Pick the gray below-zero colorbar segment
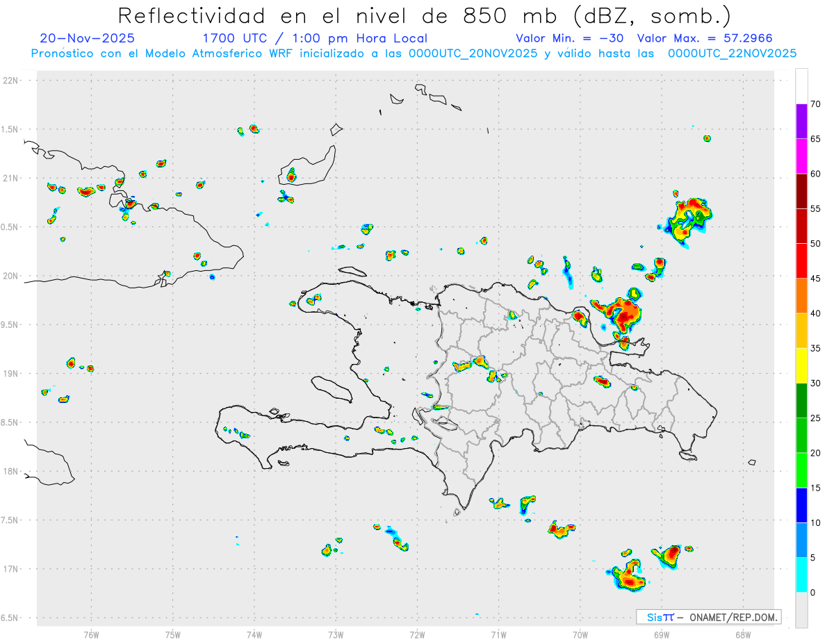Screen dimensions: 834x644 pyautogui.click(x=801, y=610)
